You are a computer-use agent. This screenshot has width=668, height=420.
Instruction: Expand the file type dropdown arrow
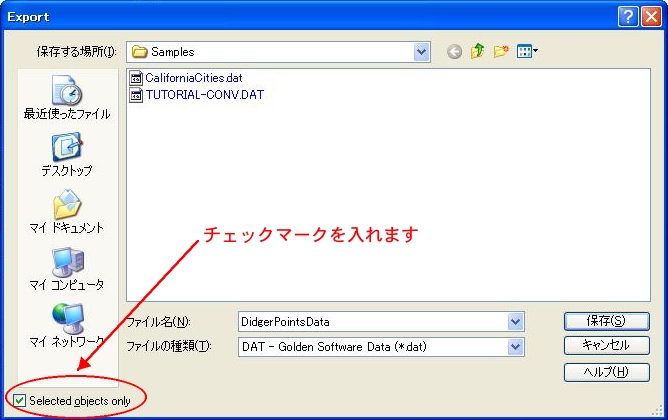click(515, 347)
